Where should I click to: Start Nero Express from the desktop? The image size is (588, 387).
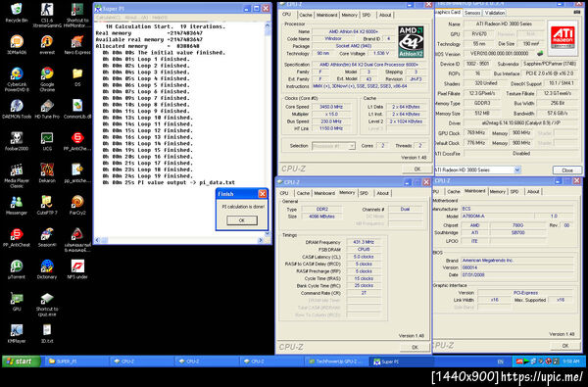(77, 45)
